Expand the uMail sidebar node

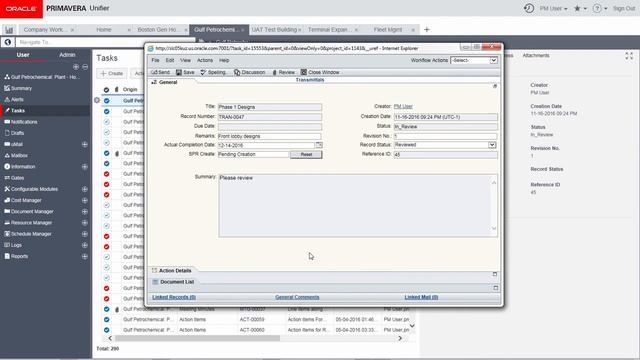pos(84,144)
